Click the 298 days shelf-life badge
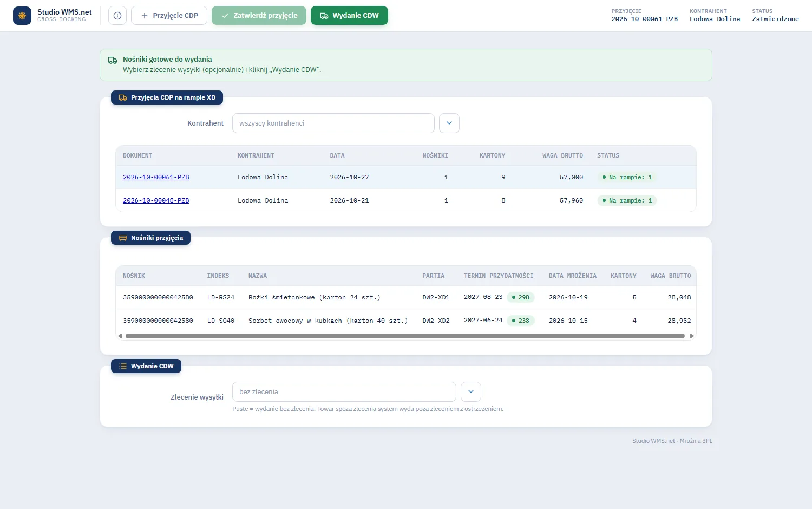Image resolution: width=812 pixels, height=509 pixels. [521, 297]
